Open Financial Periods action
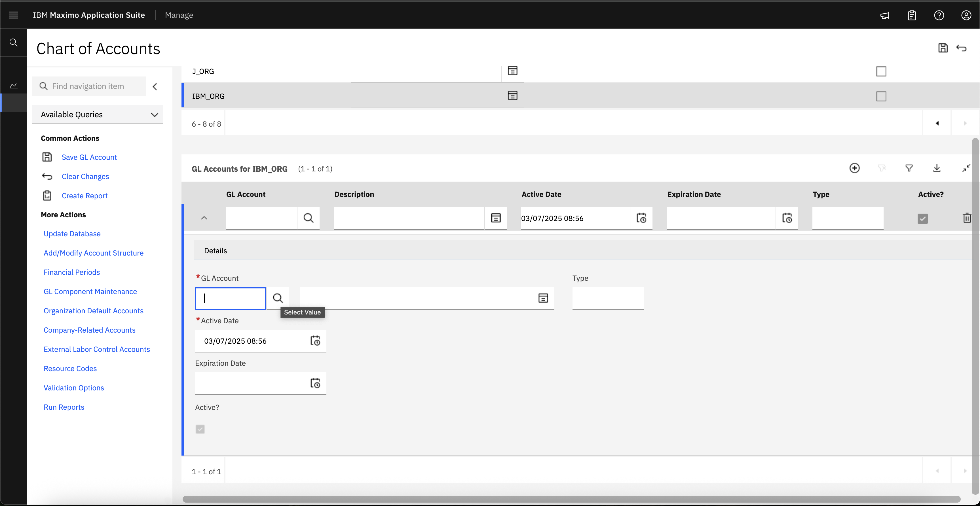 click(71, 272)
